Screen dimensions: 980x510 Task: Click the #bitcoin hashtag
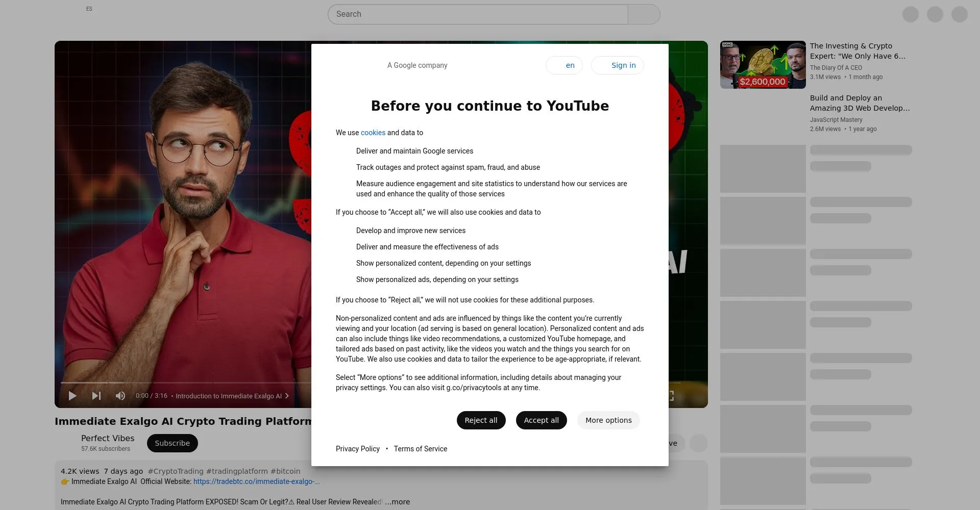[285, 471]
